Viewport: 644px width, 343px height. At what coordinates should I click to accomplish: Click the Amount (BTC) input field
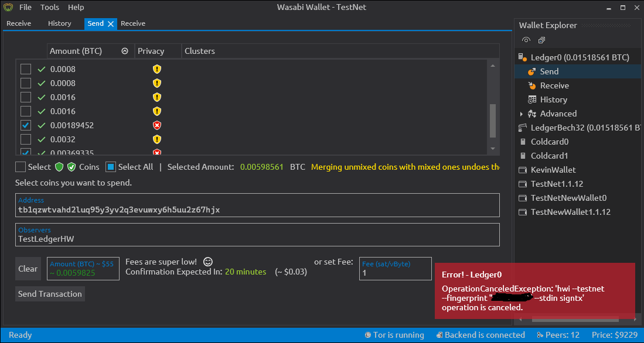(83, 269)
